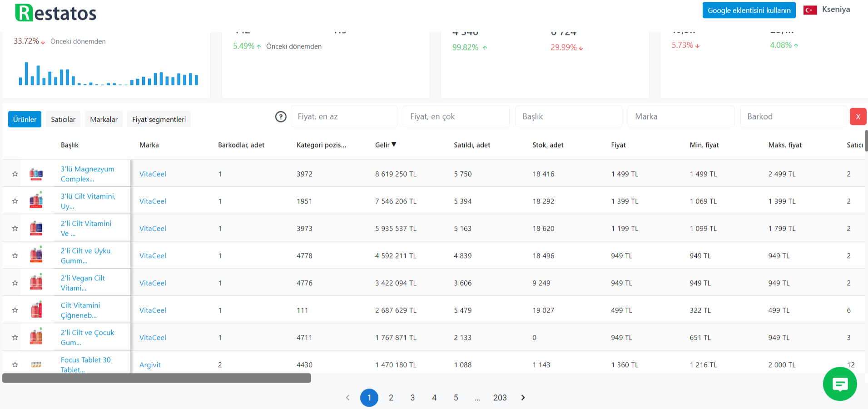The height and width of the screenshot is (409, 868).
Task: Open thumbnail of 2'li Vegan Cilt
Action: [x=36, y=282]
